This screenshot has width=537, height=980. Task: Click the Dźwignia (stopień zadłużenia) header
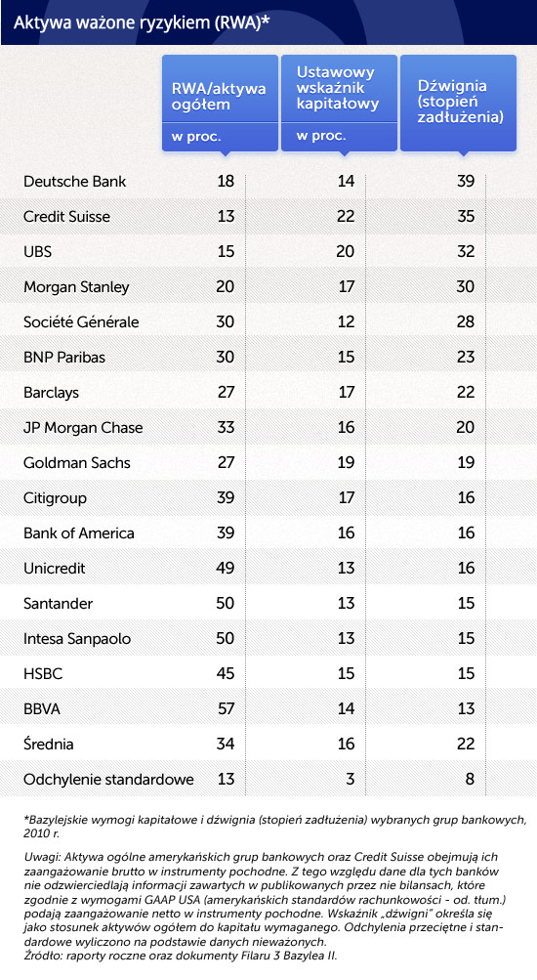pos(458,104)
